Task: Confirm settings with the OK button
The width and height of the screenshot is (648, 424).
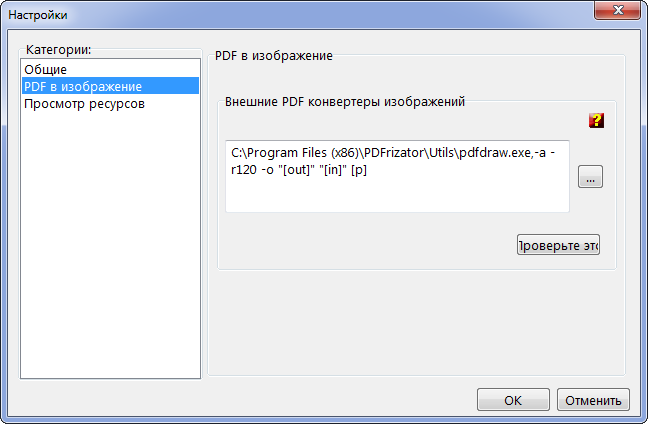Action: click(513, 400)
